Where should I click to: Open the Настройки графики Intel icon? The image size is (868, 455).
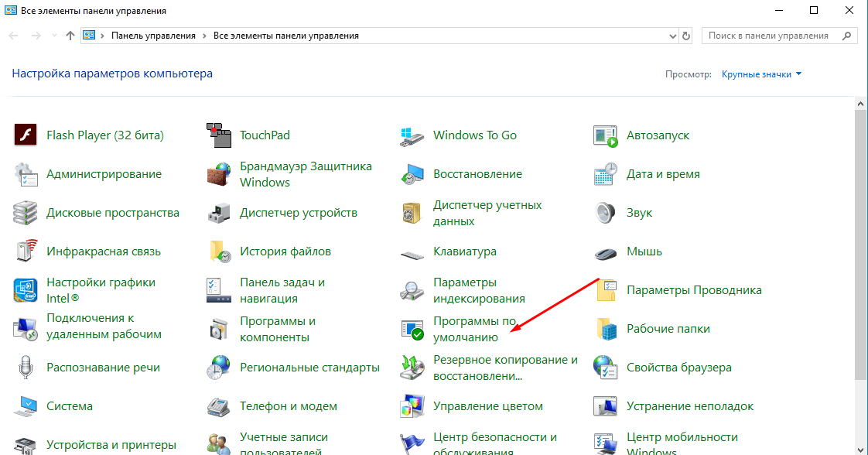[26, 291]
